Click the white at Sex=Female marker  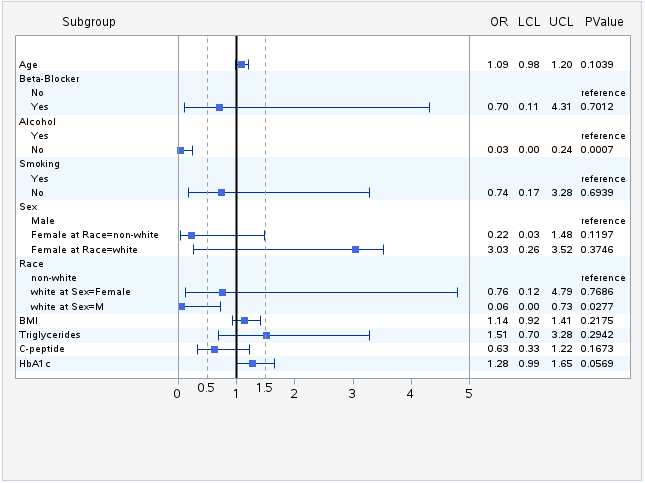coord(222,292)
